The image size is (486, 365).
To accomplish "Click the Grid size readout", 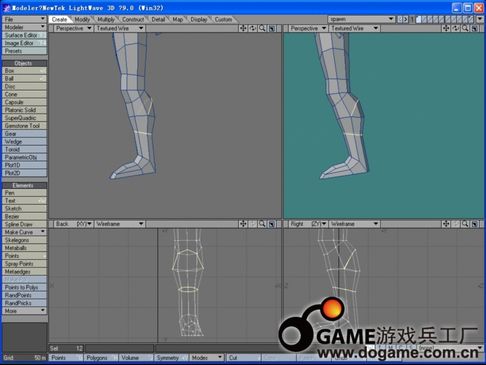I will click(x=24, y=358).
